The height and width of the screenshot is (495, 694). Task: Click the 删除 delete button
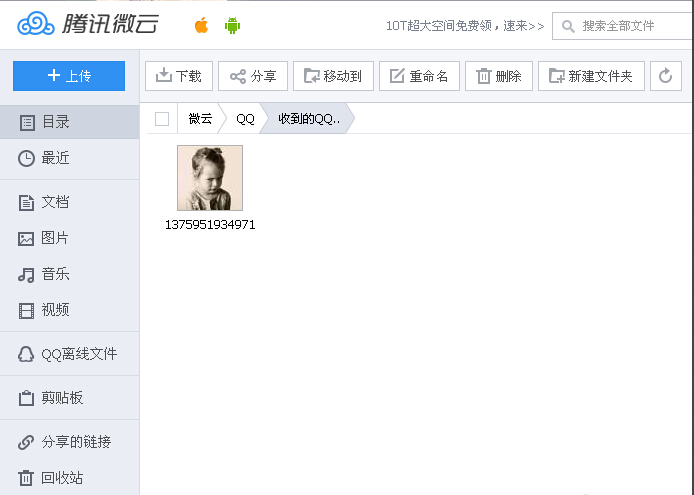499,76
